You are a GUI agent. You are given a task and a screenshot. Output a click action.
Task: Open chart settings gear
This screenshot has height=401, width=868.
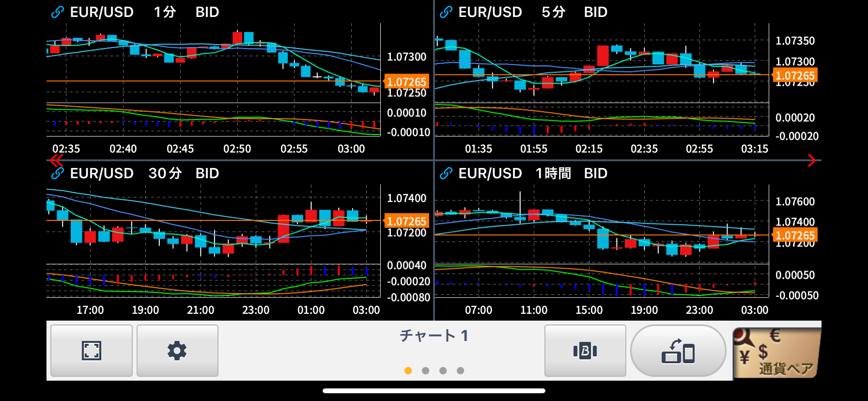[177, 350]
